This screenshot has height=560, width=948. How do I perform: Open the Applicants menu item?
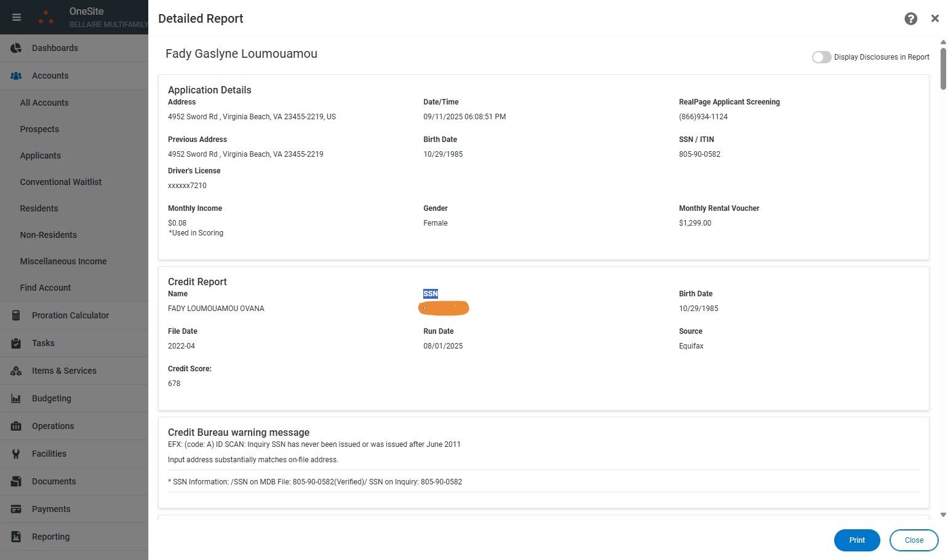coord(41,156)
